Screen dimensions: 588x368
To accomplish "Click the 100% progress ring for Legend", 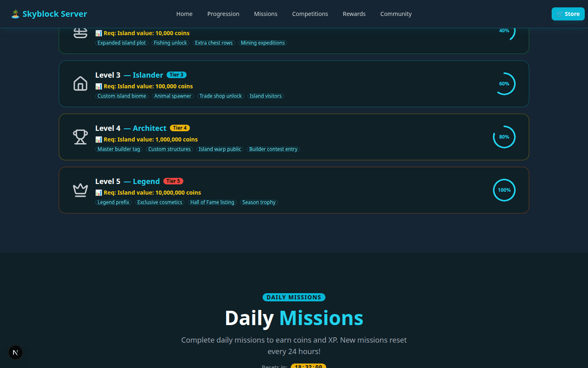I will coord(504,190).
